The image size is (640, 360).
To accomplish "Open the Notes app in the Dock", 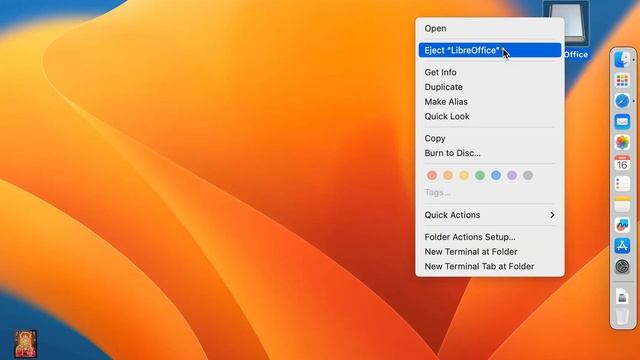I will [x=622, y=204].
